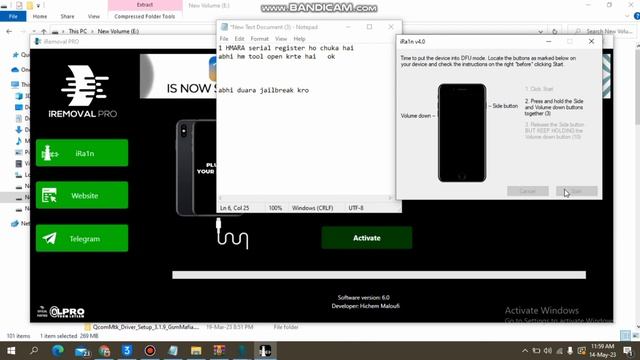The width and height of the screenshot is (640, 360).
Task: Select OneDrive cloud icon in navigation pane
Action: tap(16, 70)
